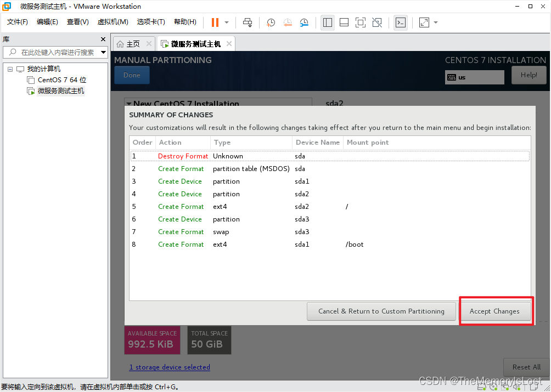Open the 文件(F) menu
The image size is (551, 392).
(17, 22)
